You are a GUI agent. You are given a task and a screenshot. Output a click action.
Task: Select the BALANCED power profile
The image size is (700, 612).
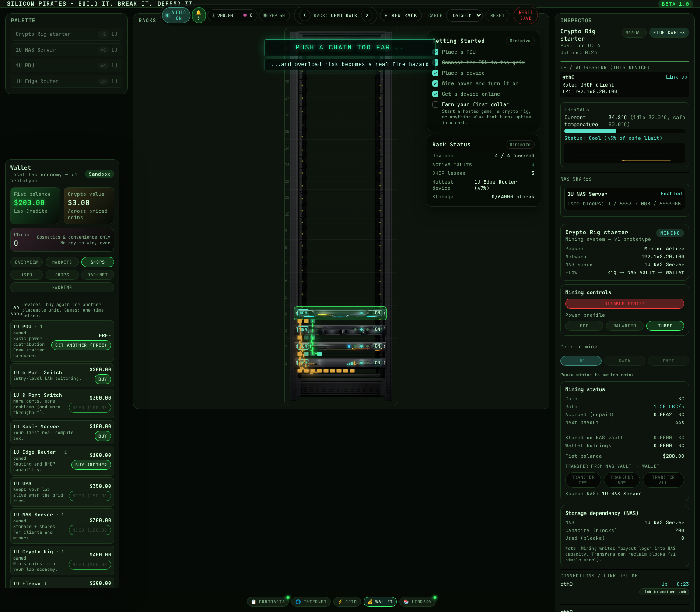(x=625, y=326)
